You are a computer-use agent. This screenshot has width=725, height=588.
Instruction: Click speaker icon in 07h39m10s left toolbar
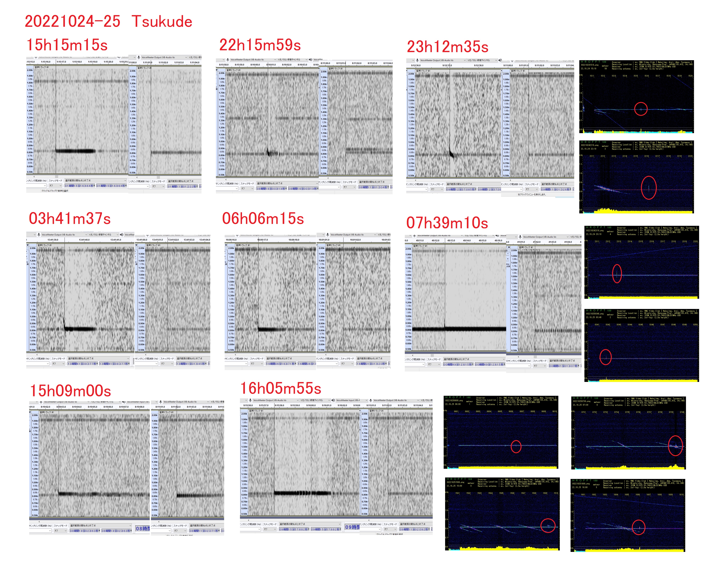497,235
